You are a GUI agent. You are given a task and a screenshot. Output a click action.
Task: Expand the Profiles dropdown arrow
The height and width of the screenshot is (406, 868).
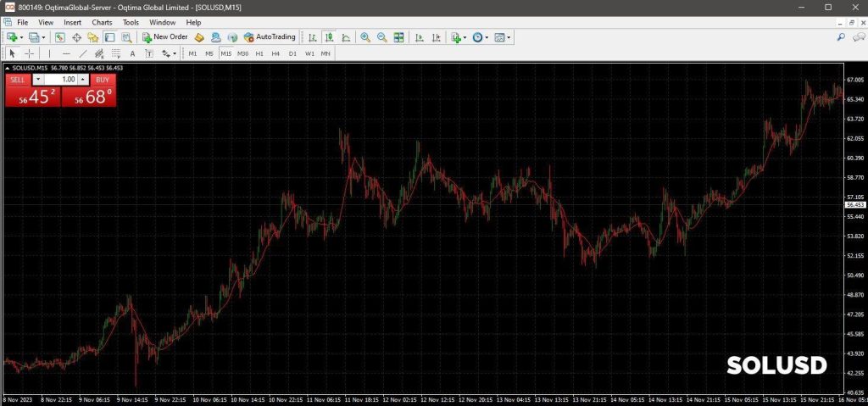tap(44, 37)
